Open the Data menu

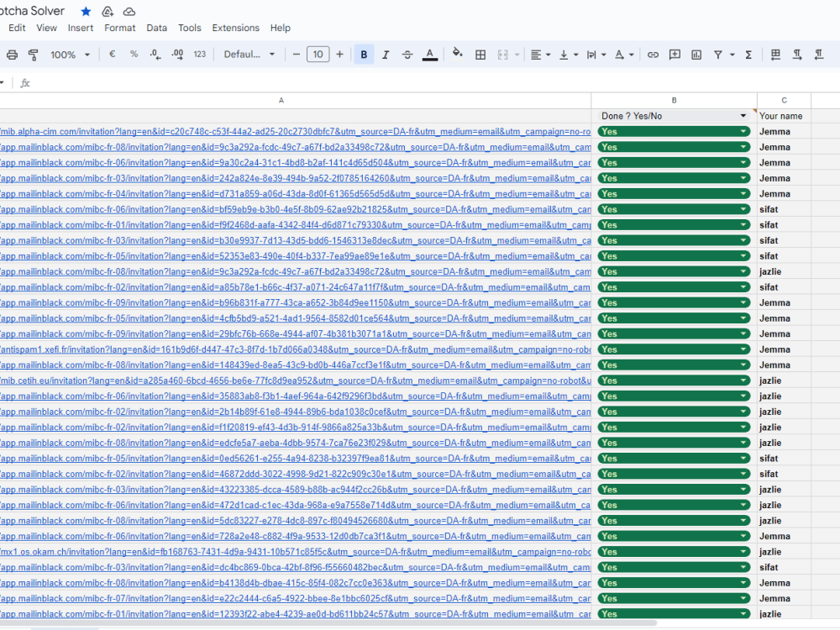(x=156, y=28)
